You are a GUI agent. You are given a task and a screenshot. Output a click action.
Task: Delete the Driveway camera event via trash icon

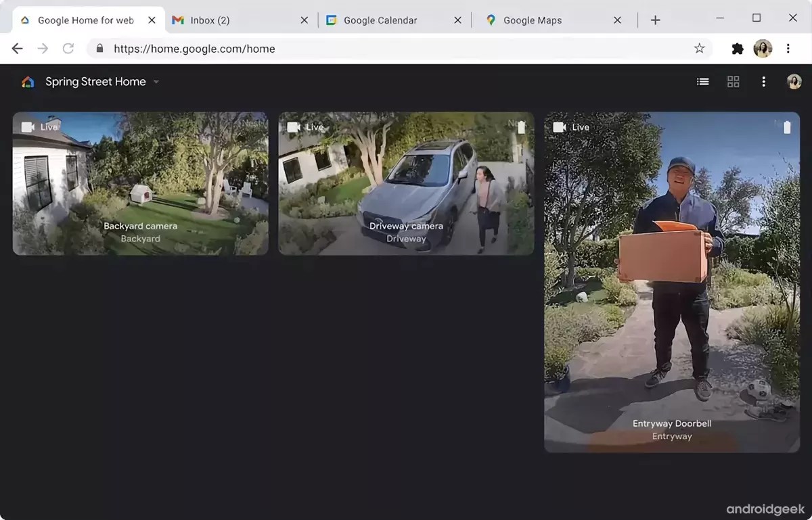coord(521,126)
